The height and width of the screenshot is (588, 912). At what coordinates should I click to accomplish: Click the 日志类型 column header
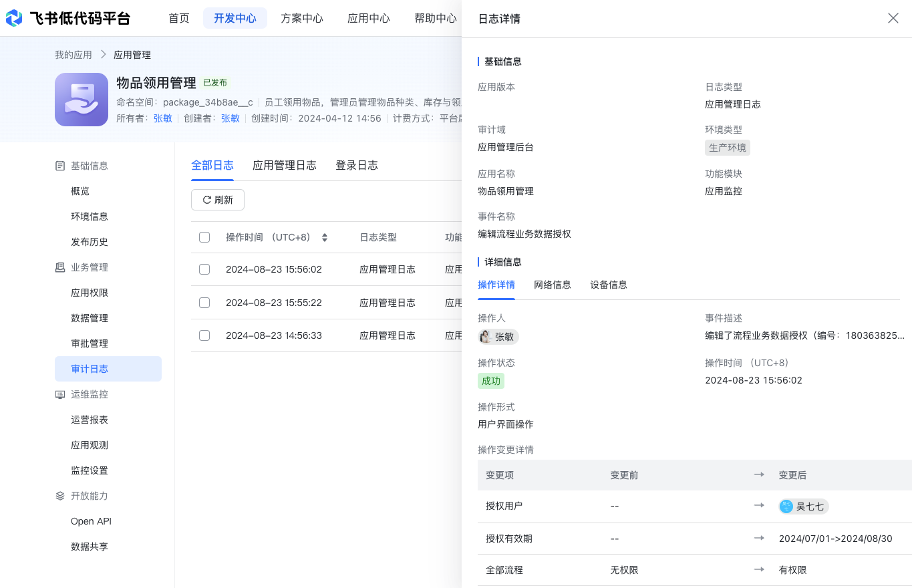click(x=378, y=237)
